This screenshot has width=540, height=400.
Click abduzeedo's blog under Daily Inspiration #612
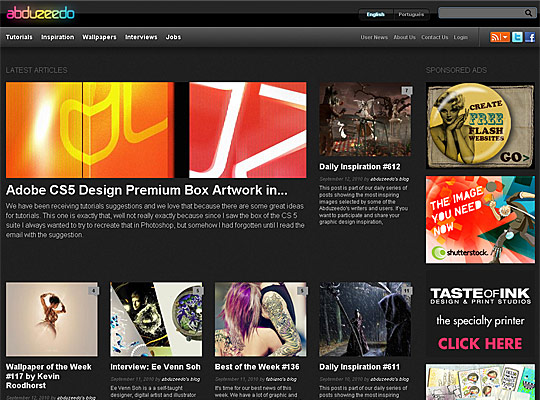pyautogui.click(x=390, y=179)
